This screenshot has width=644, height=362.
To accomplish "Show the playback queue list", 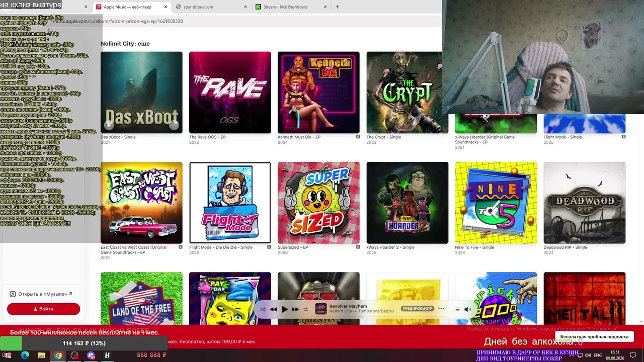I will (x=457, y=309).
